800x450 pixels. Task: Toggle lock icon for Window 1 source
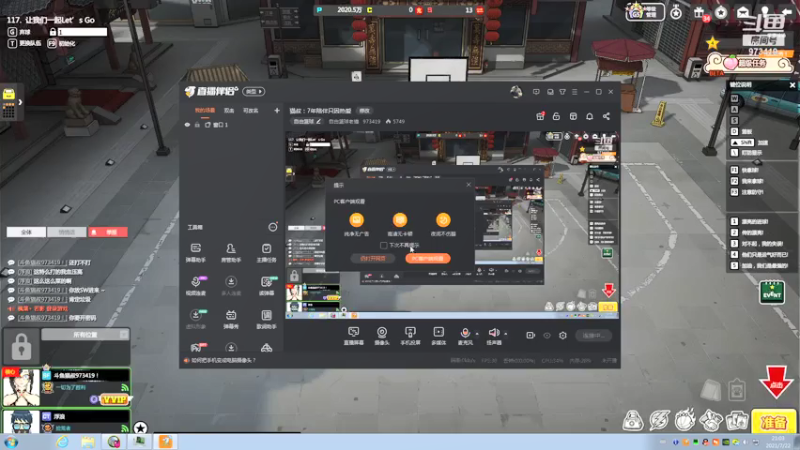[197, 125]
